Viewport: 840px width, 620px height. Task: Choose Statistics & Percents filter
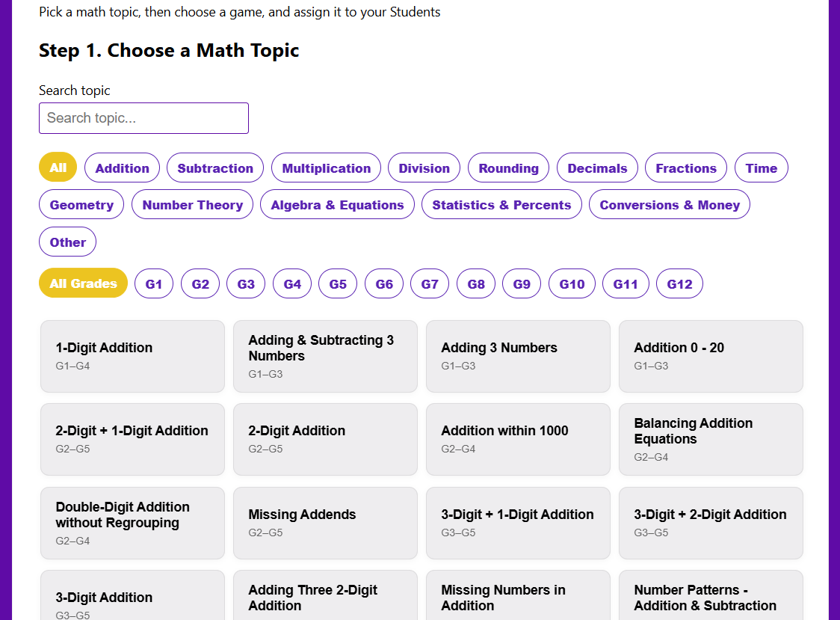[501, 204]
